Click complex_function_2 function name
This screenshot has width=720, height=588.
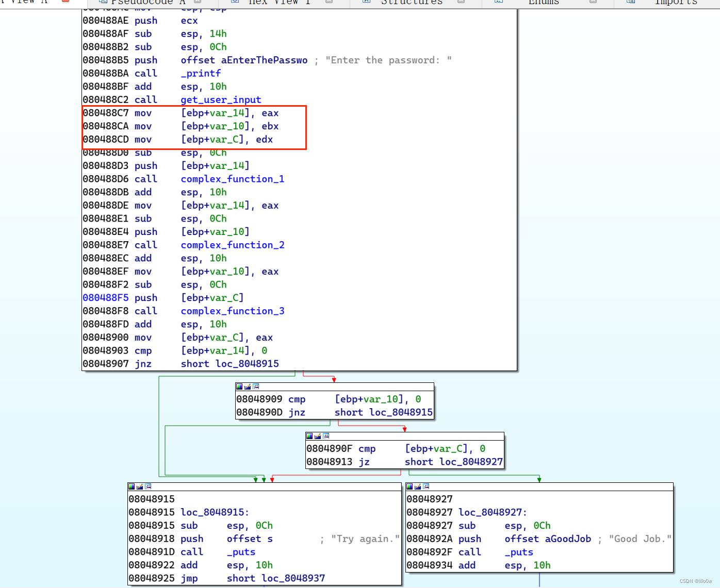click(x=233, y=245)
